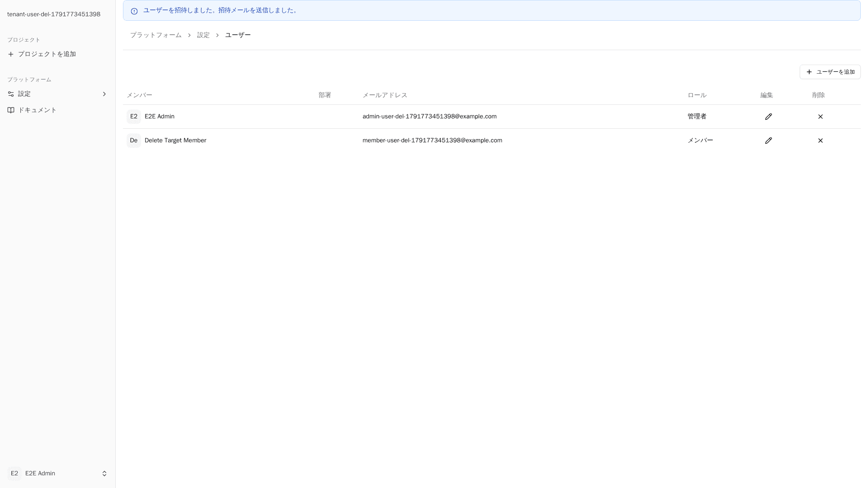Click the プラットフォーム sidebar section label
The width and height of the screenshot is (868, 488).
coord(29,80)
